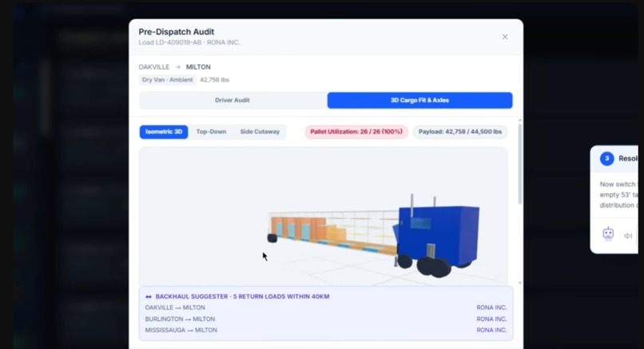This screenshot has height=349, width=644.
Task: Switch to the Driver Audit tab
Action: click(x=233, y=100)
